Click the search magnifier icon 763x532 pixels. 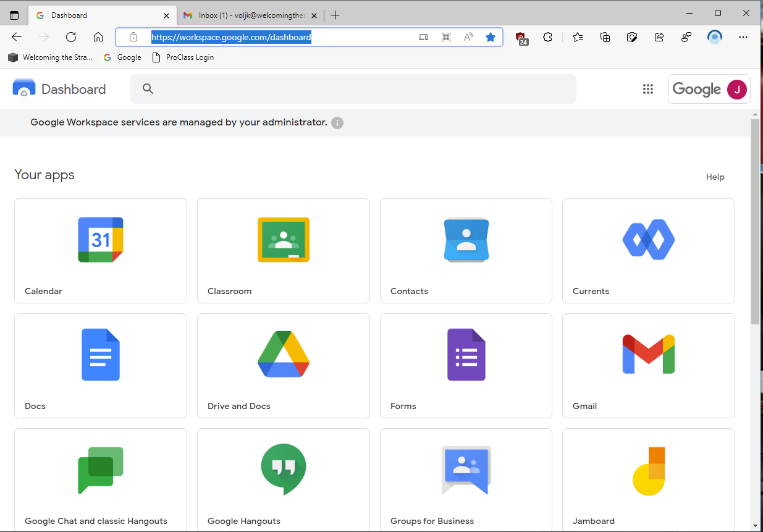148,88
